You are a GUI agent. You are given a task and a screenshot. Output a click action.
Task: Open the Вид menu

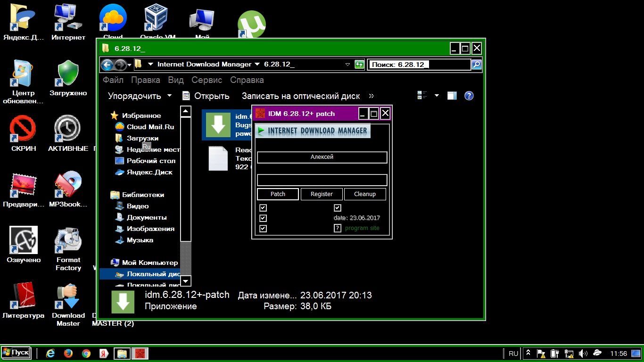(x=176, y=80)
